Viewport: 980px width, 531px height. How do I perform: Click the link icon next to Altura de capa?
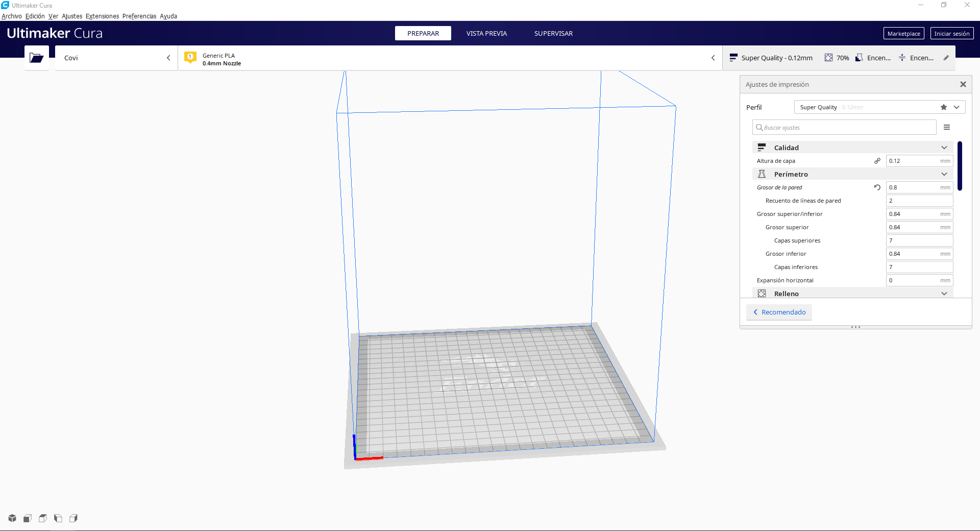click(877, 161)
